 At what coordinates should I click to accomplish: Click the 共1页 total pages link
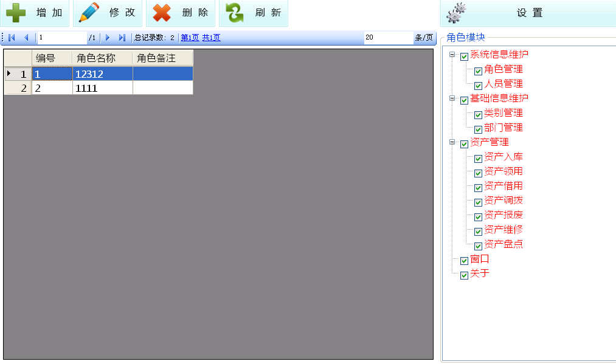tap(211, 38)
